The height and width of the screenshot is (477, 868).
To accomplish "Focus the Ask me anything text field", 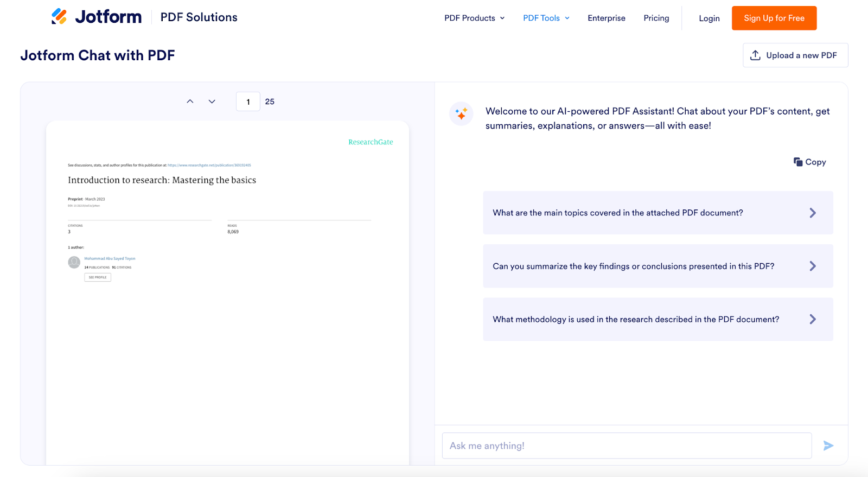I will click(627, 446).
